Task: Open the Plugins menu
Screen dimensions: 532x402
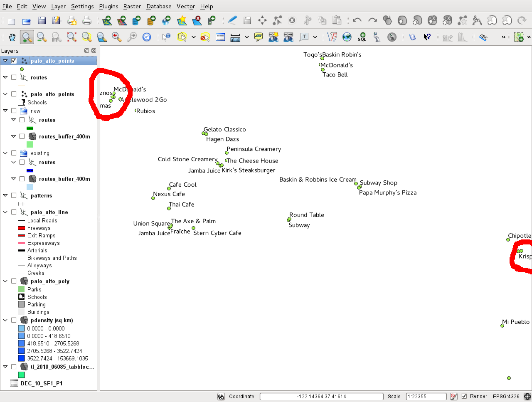Action: click(x=108, y=6)
